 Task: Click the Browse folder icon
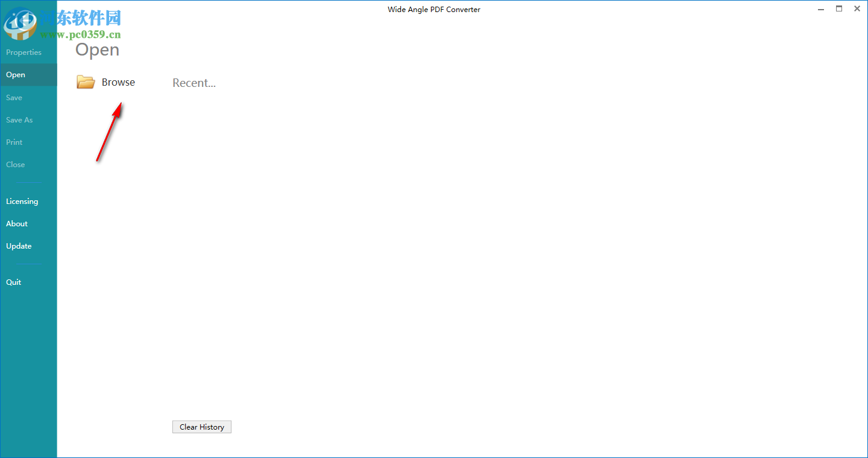coord(86,81)
